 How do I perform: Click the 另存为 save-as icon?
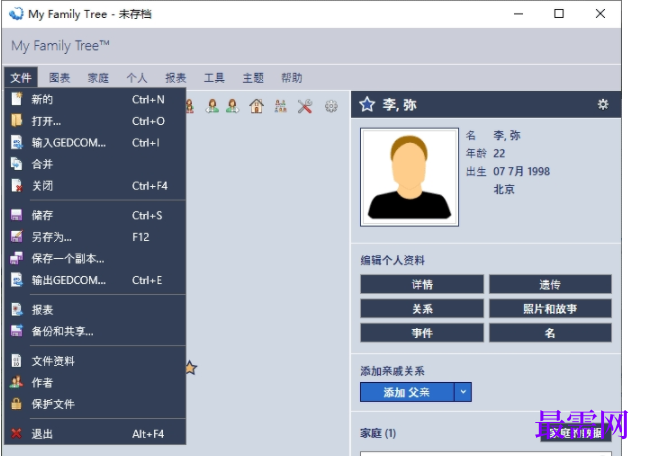tap(17, 236)
